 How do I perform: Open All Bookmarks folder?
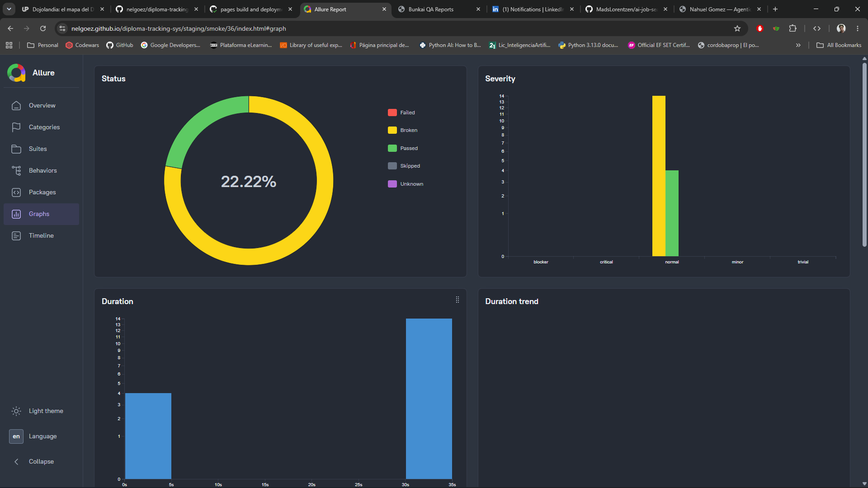click(x=839, y=45)
